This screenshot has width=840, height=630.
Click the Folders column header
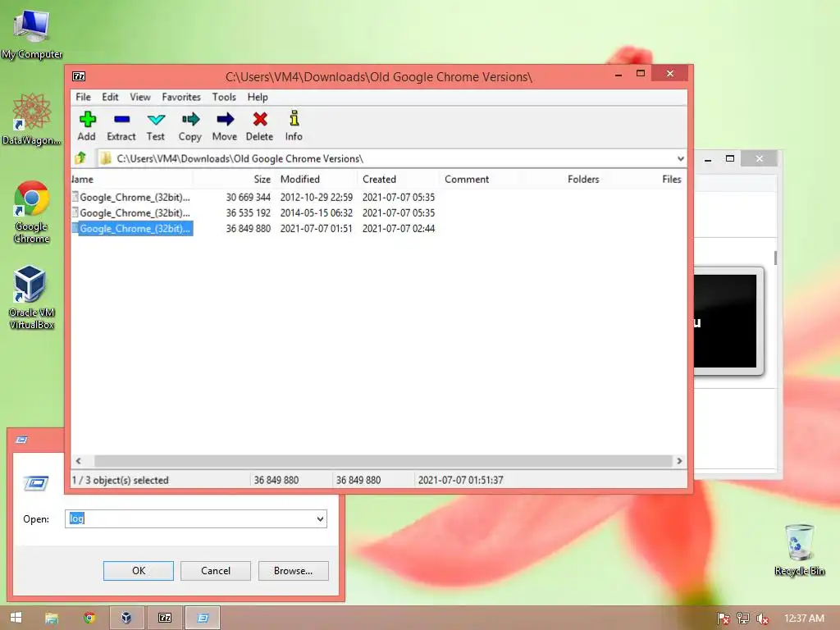point(563,180)
